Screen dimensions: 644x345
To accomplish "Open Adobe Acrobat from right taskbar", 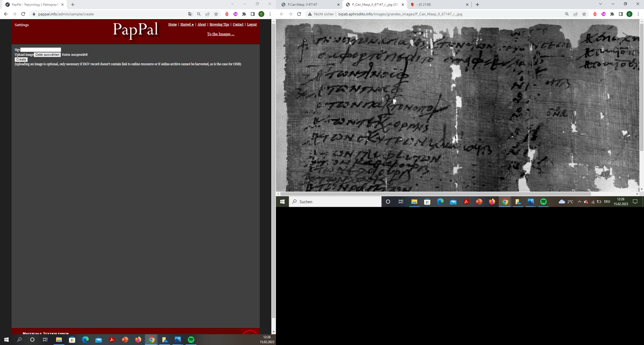I will (x=466, y=202).
